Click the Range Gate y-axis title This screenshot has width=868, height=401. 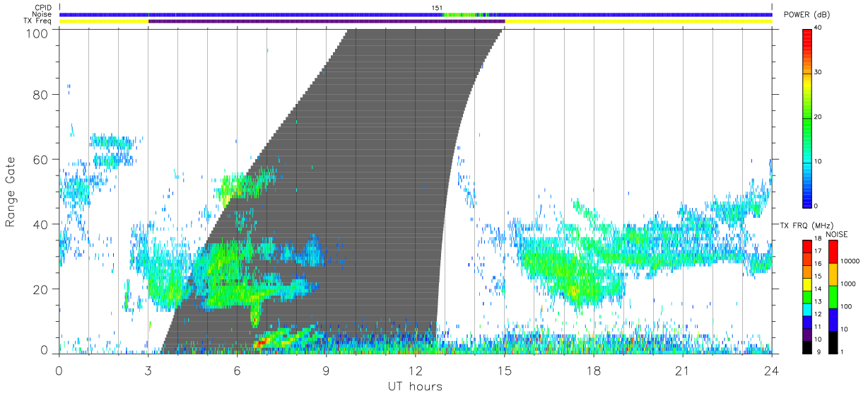pyautogui.click(x=11, y=192)
